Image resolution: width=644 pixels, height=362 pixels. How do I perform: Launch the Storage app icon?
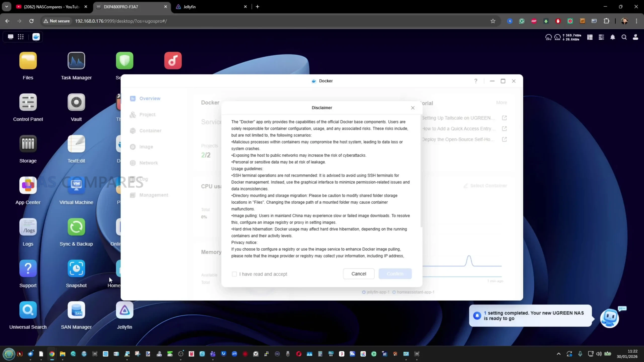pyautogui.click(x=28, y=144)
